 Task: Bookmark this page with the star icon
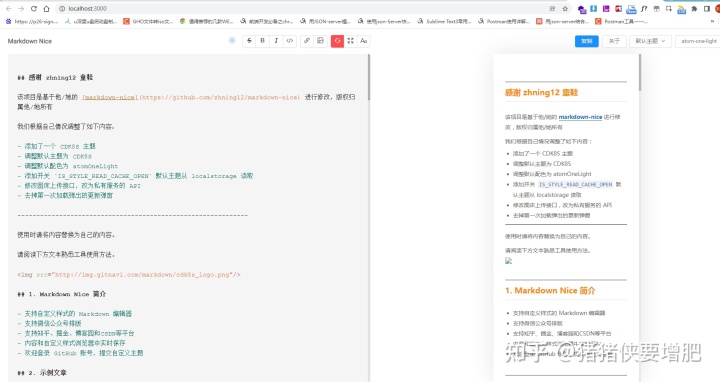565,9
